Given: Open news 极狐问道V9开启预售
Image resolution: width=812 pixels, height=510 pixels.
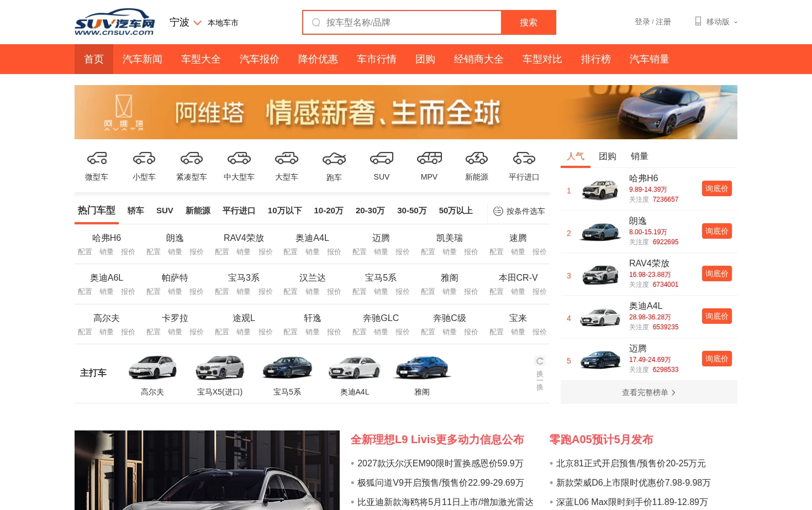Looking at the screenshot, I should click(x=440, y=482).
